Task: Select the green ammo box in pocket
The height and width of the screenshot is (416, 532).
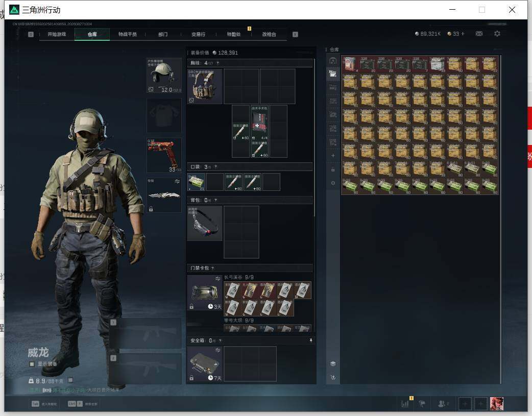Action: [196, 182]
